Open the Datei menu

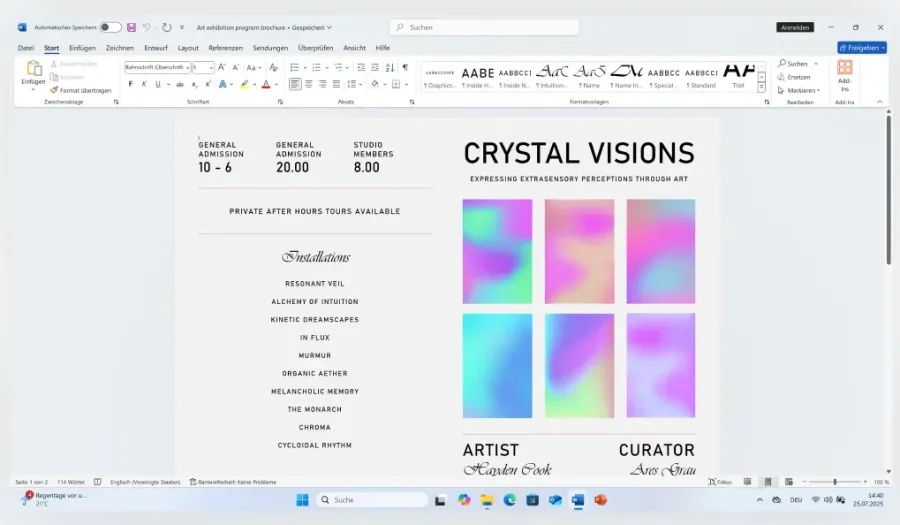click(26, 48)
